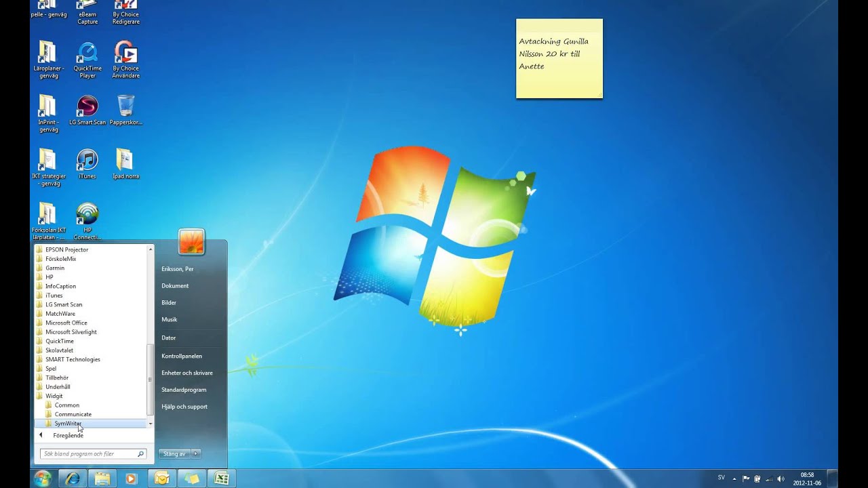Open Outlook from the taskbar
This screenshot has height=488, width=868.
161,479
